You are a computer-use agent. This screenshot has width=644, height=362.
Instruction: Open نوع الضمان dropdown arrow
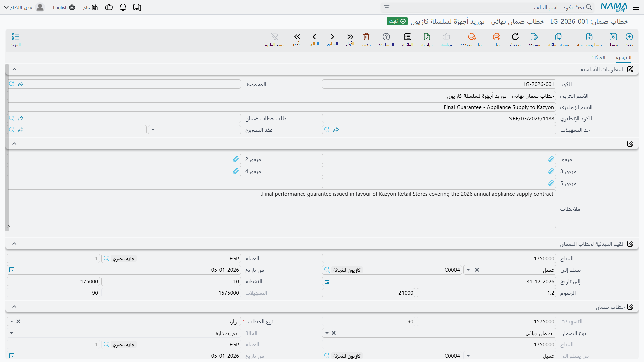tap(327, 333)
